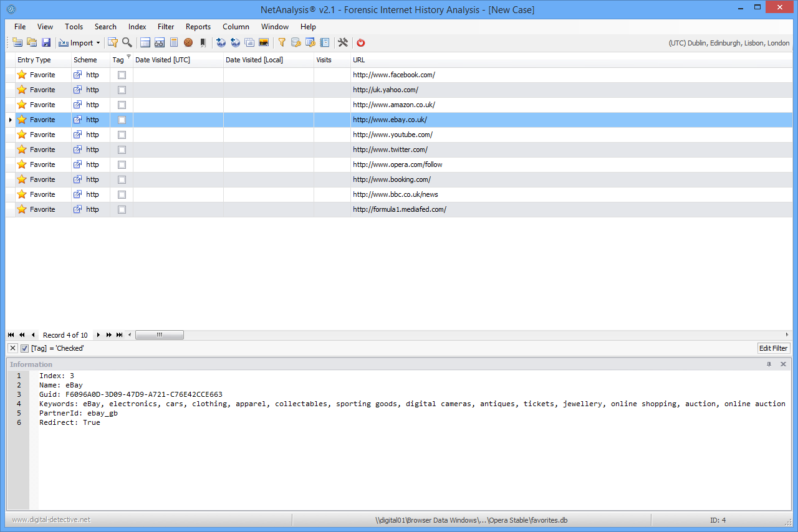Open the Tag column filter dropdown icon
This screenshot has width=798, height=532.
click(x=128, y=57)
